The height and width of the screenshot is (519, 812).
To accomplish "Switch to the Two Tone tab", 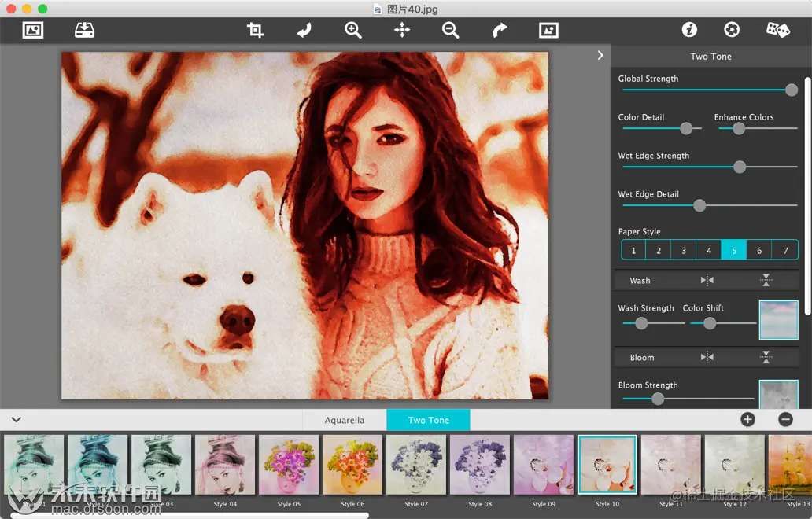I will [x=428, y=420].
